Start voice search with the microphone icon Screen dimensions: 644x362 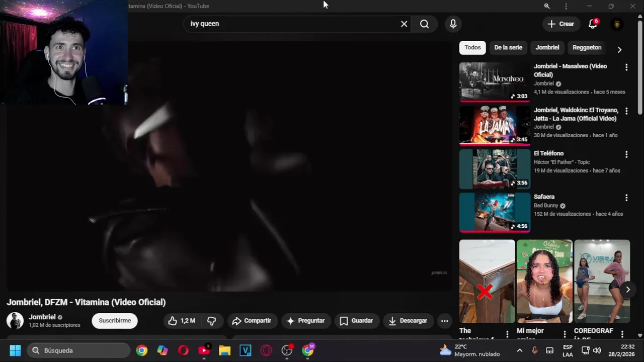point(453,24)
